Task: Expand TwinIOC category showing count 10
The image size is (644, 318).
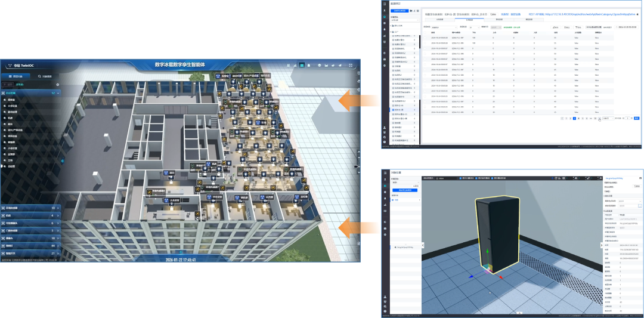Action: pos(30,208)
